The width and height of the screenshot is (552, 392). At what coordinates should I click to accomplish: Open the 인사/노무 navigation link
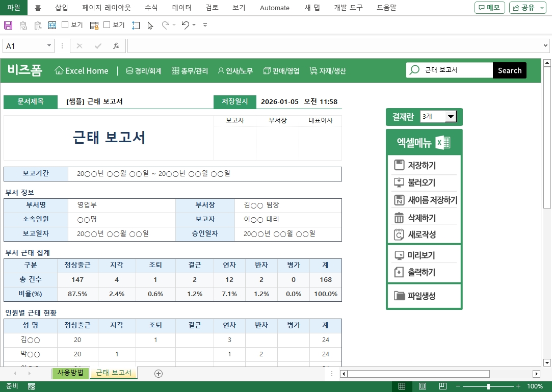[235, 71]
